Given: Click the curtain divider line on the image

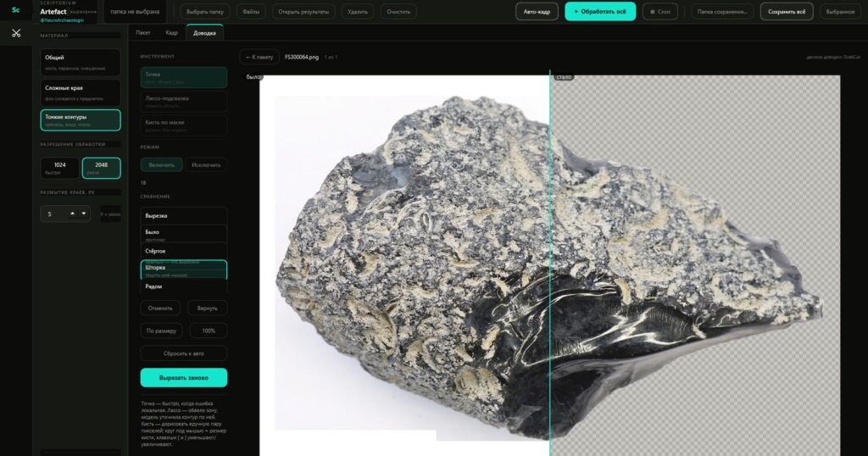Looking at the screenshot, I should tap(549, 263).
